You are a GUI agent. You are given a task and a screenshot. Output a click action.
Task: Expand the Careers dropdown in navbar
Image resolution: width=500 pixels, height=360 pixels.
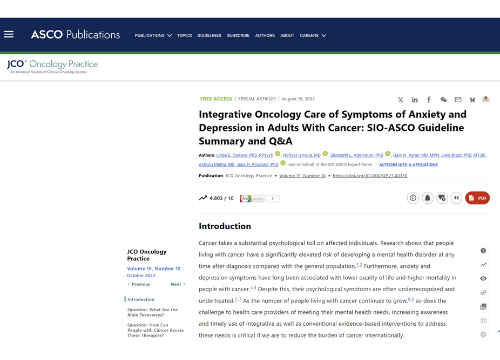coord(313,35)
